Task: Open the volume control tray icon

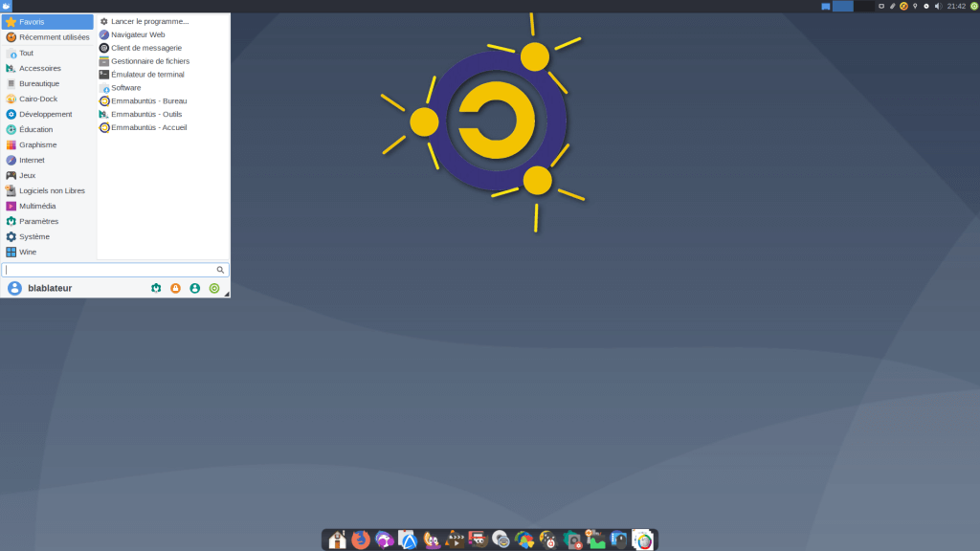Action: tap(938, 7)
